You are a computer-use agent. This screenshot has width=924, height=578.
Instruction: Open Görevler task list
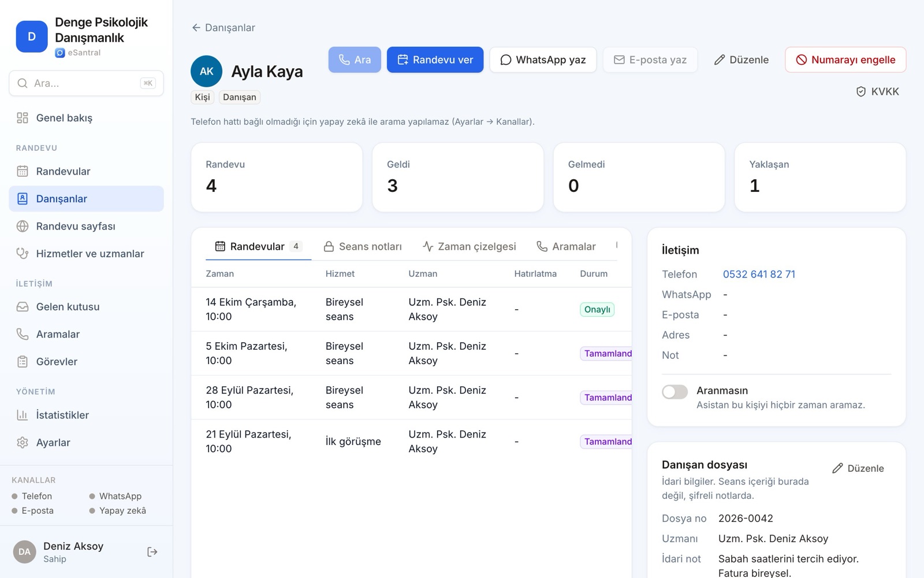click(x=86, y=362)
